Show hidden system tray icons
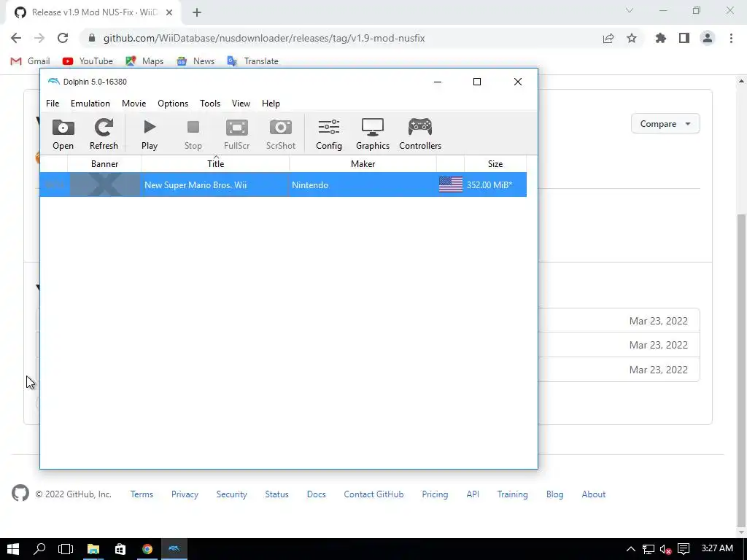747x560 pixels. [x=630, y=549]
